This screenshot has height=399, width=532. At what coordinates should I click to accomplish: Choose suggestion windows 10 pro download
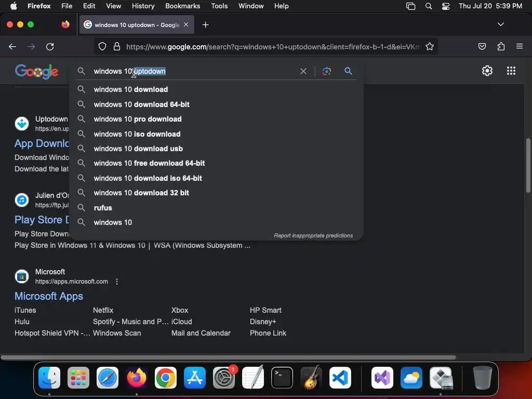click(x=217, y=119)
